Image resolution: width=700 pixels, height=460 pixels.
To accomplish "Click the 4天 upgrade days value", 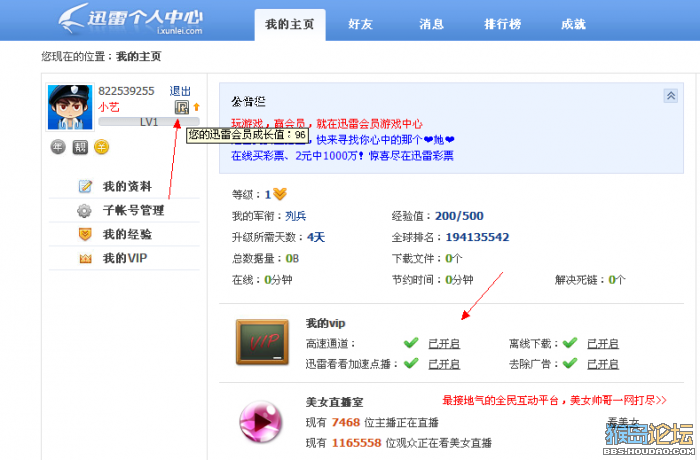I will (x=316, y=237).
